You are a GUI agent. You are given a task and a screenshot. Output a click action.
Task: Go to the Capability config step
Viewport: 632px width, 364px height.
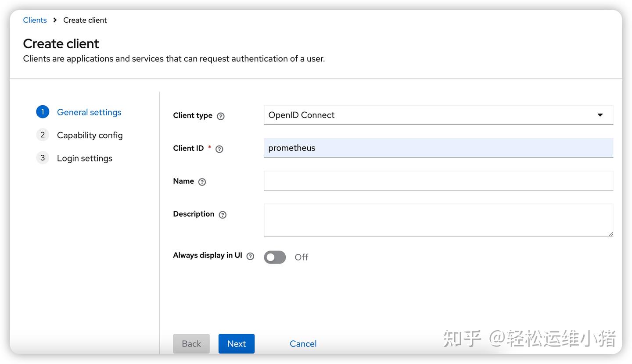[90, 135]
